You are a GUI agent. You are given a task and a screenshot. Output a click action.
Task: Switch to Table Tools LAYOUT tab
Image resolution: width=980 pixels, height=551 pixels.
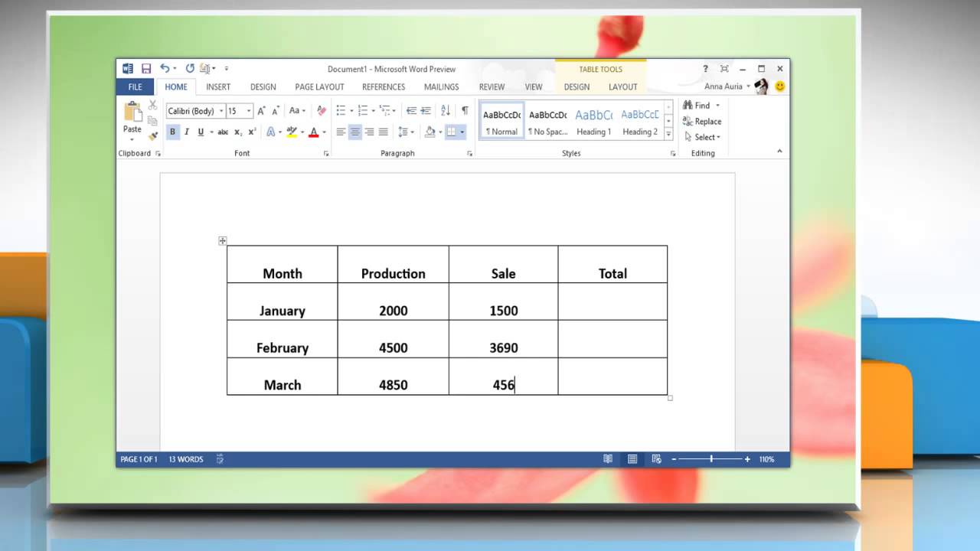tap(622, 87)
